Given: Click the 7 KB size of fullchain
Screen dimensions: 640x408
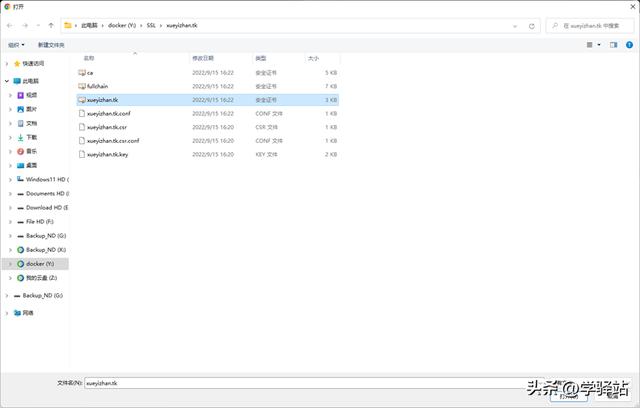Looking at the screenshot, I should click(x=331, y=86).
